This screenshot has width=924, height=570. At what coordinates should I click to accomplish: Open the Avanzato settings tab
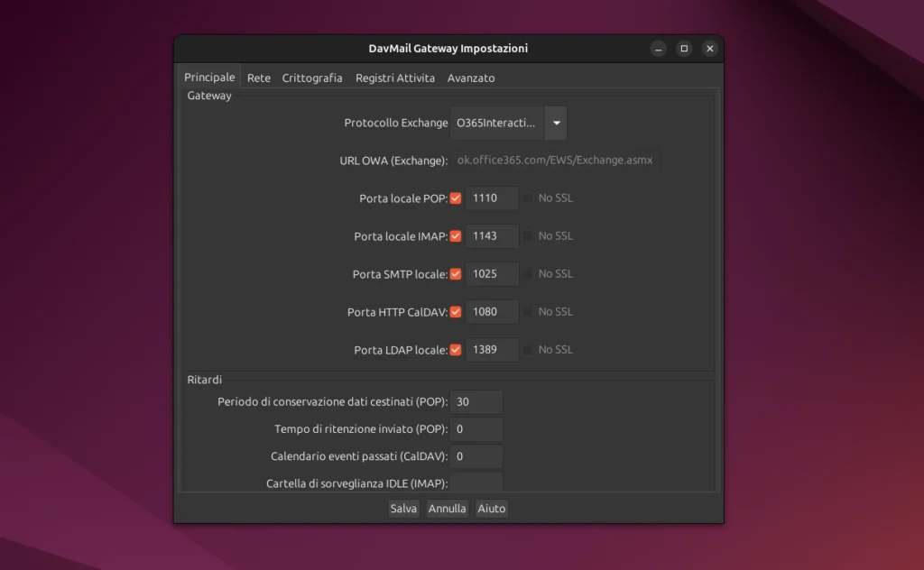[x=470, y=78]
